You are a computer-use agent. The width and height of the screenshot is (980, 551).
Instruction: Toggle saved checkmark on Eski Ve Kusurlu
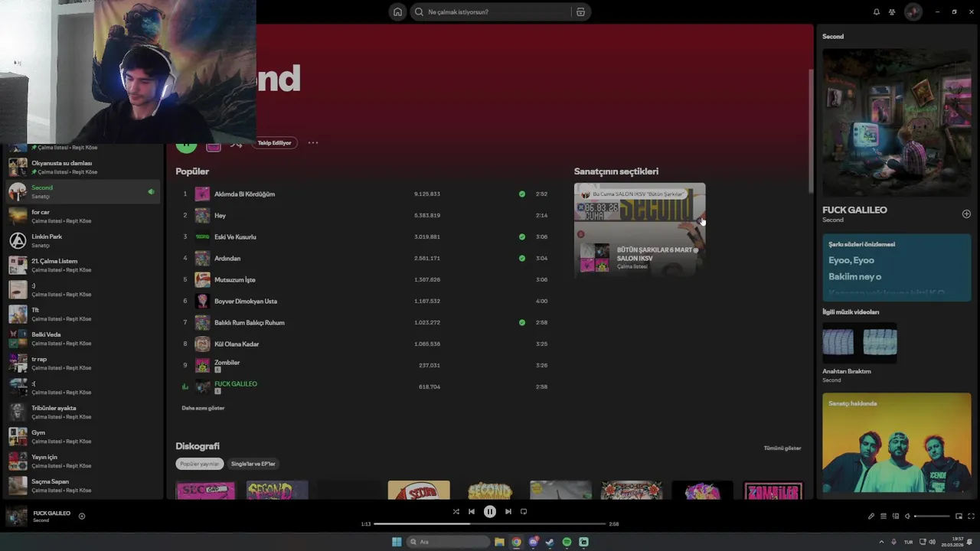pos(522,237)
